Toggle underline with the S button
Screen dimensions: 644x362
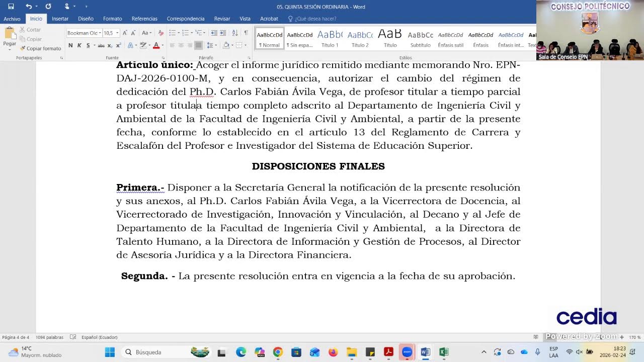[88, 45]
